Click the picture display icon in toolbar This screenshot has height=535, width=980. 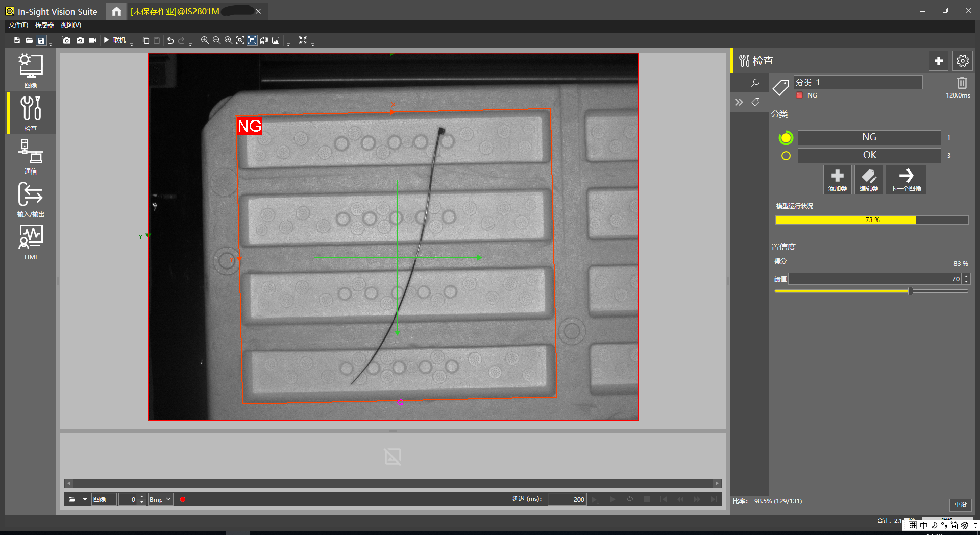point(276,40)
